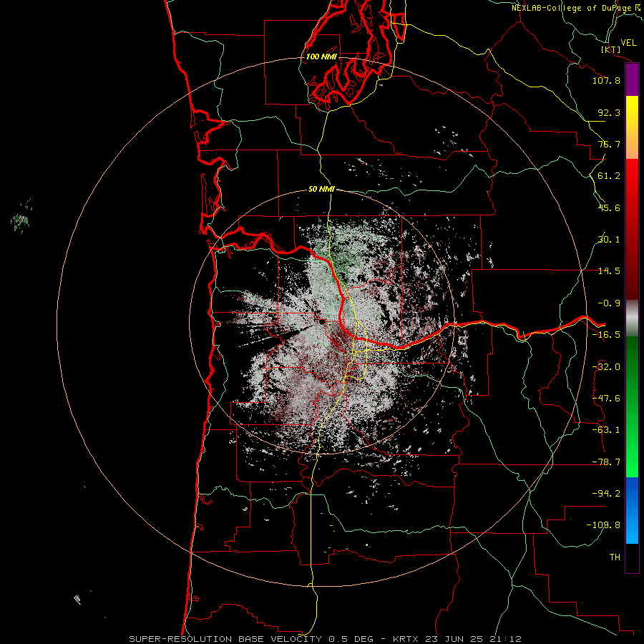The image size is (644, 644).
Task: Click the -0.9 velocity scale value
Action: pos(609,303)
